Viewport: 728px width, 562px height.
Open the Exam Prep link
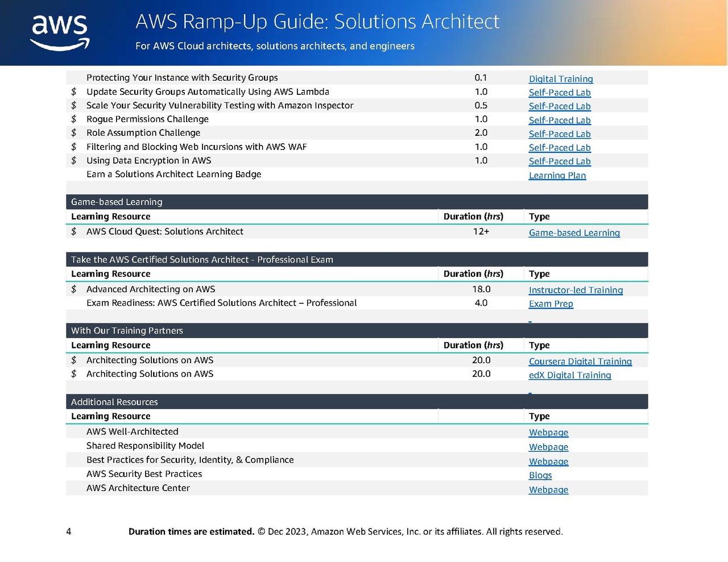551,304
